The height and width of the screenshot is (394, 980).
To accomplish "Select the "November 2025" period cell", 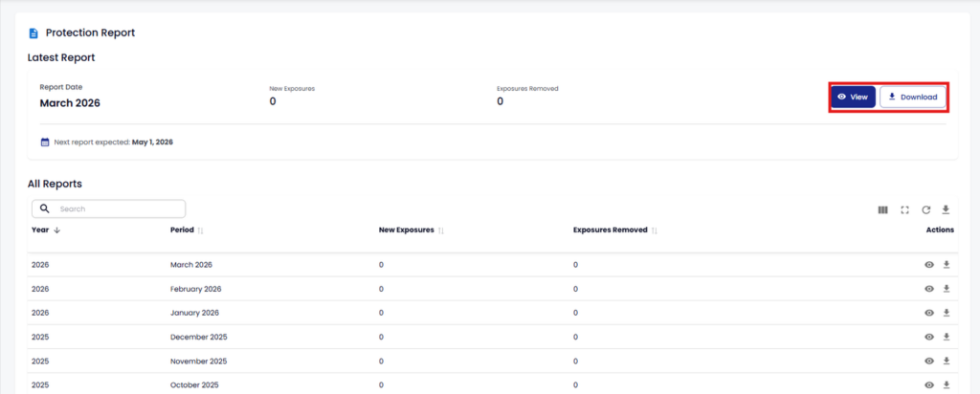I will (199, 361).
